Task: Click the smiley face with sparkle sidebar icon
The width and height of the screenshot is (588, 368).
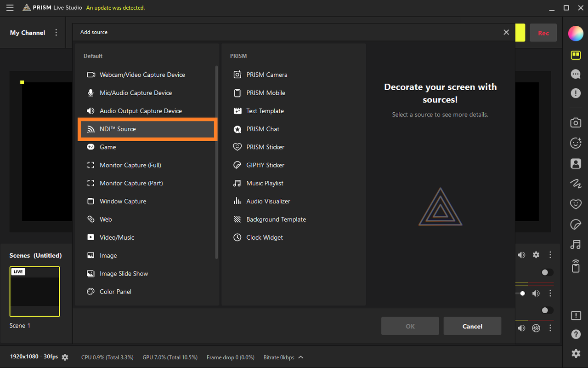Action: [x=576, y=143]
